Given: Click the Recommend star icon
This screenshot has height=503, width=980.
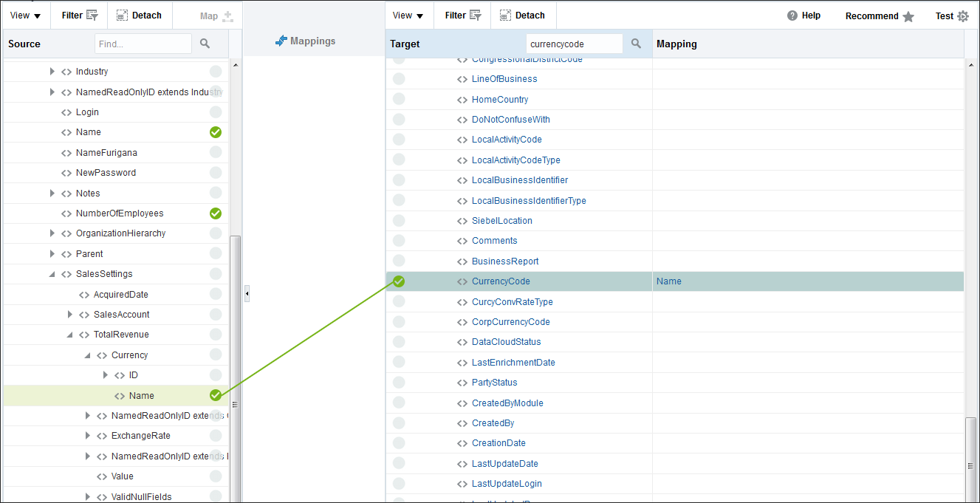Looking at the screenshot, I should click(x=908, y=15).
